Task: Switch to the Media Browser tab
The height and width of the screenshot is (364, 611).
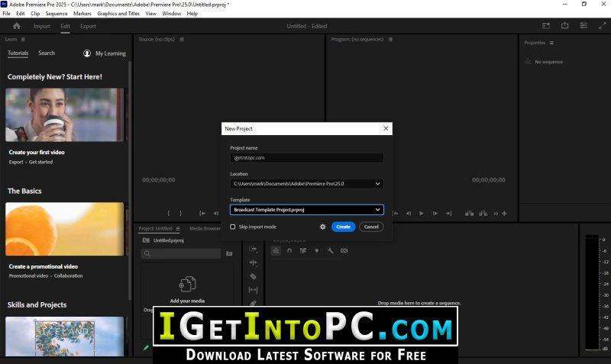Action: click(x=205, y=228)
